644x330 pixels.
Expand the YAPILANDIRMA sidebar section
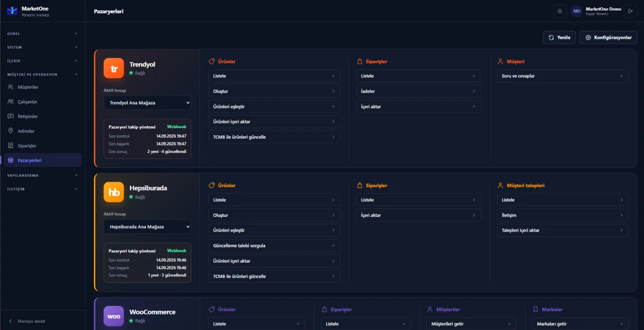tap(43, 176)
